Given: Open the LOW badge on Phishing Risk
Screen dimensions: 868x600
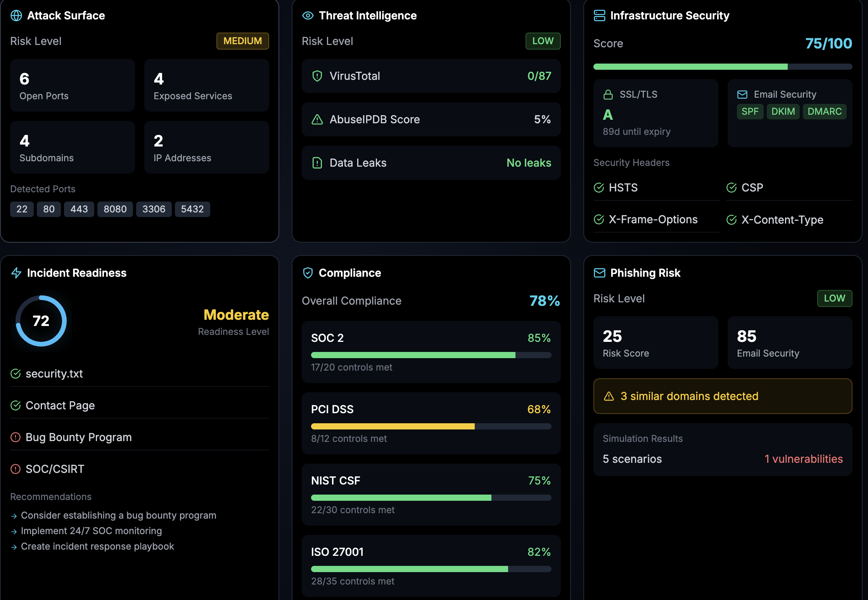Looking at the screenshot, I should [835, 298].
